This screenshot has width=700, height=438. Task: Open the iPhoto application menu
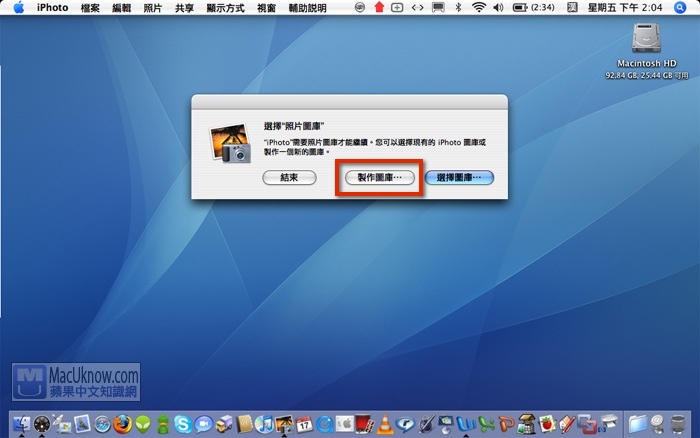point(52,7)
